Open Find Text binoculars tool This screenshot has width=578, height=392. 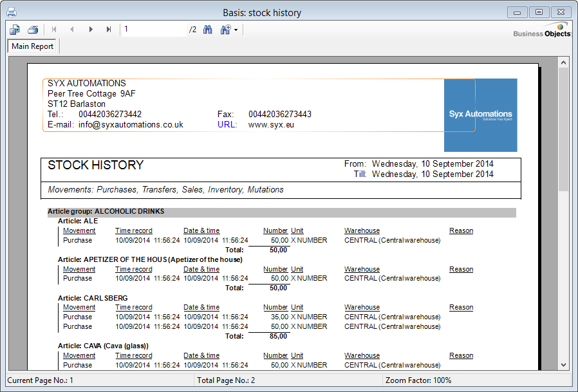208,30
